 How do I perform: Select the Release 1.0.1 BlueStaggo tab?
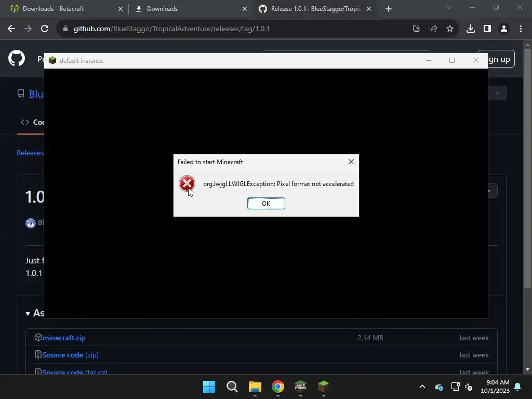(x=315, y=9)
